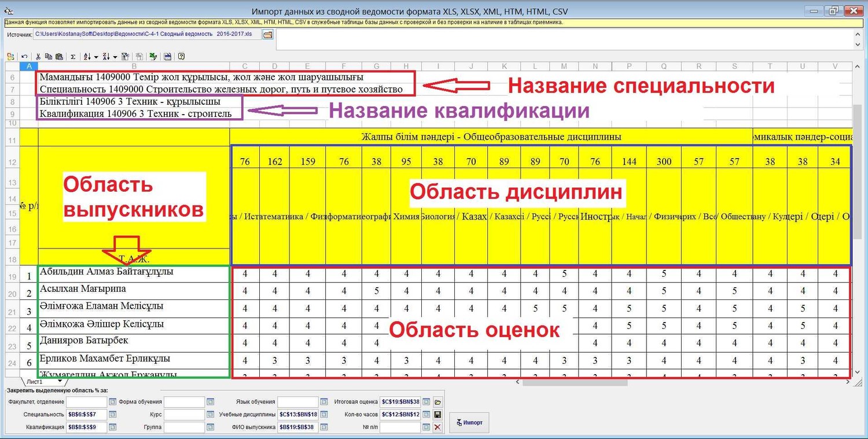Click the red X clear icon
This screenshot has height=439, width=868.
pyautogui.click(x=437, y=427)
